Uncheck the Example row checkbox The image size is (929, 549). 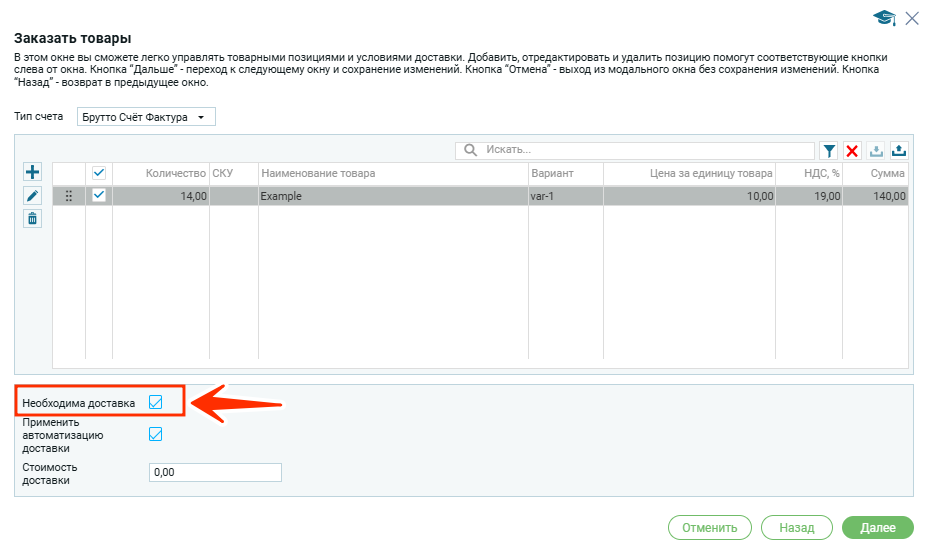99,196
